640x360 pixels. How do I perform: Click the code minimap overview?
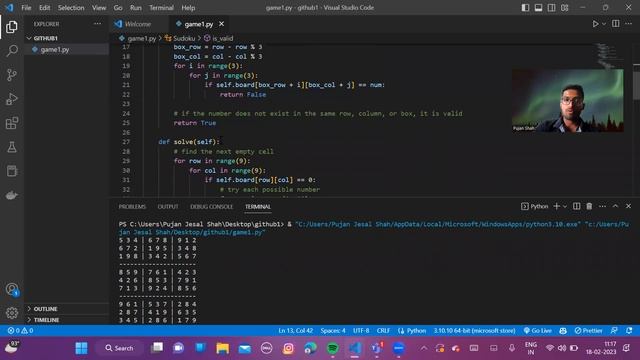(606, 55)
